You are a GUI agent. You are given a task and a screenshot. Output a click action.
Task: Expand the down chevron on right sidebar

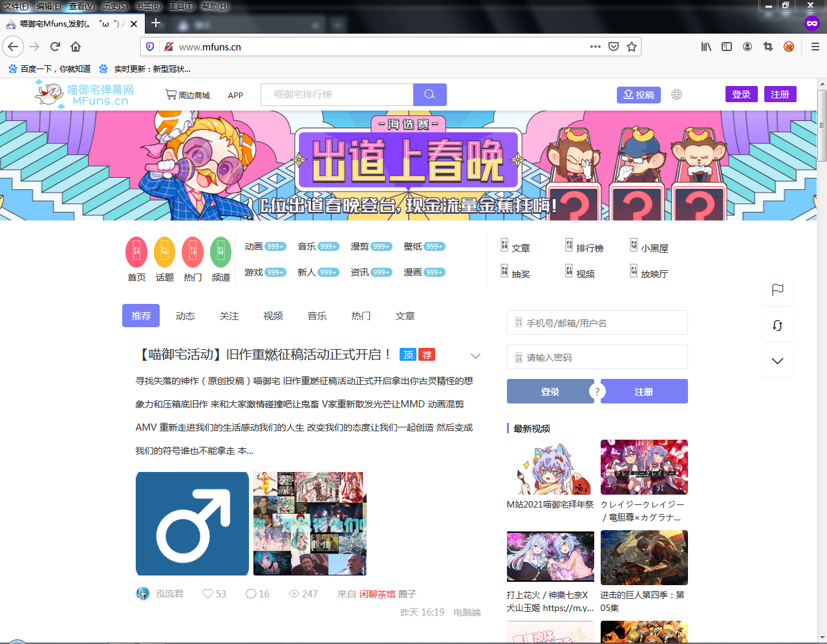(777, 361)
